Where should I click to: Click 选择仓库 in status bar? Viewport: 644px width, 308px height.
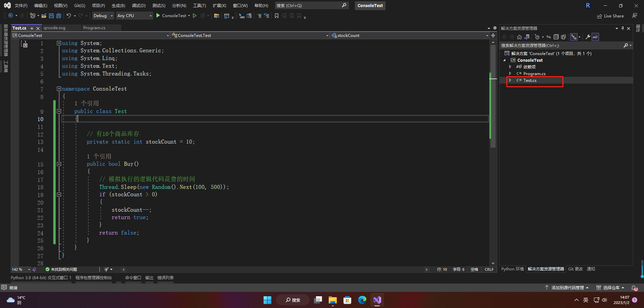click(610, 288)
